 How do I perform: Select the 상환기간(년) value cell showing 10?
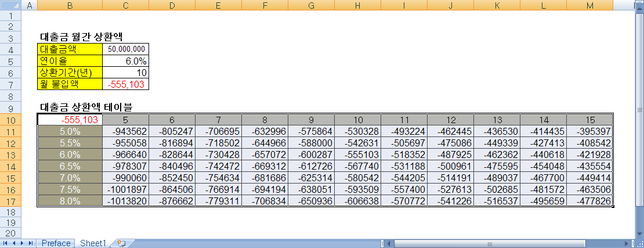click(126, 73)
